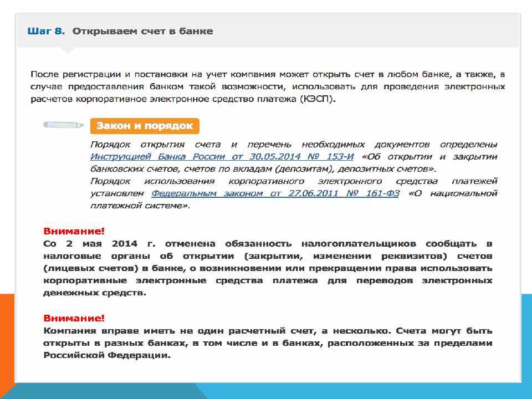Click the sentence starting Компания вправе иметь
The height and width of the screenshot is (399, 532).
pyautogui.click(x=218, y=330)
